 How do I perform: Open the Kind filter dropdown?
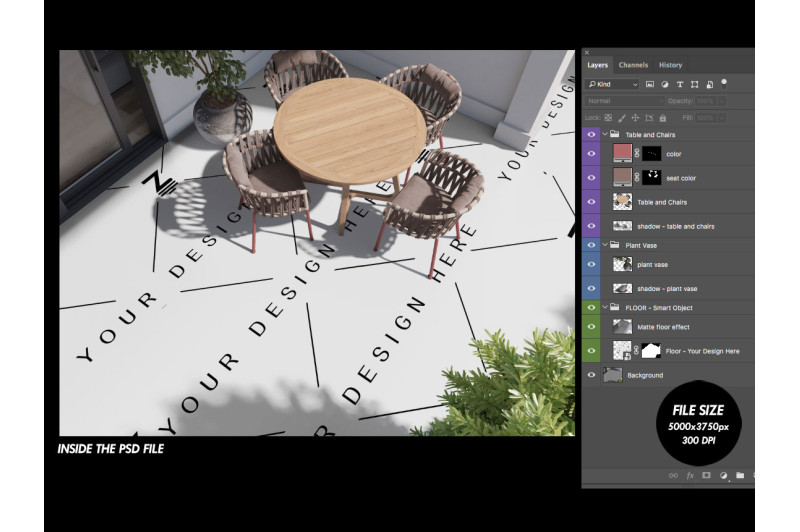[x=613, y=85]
